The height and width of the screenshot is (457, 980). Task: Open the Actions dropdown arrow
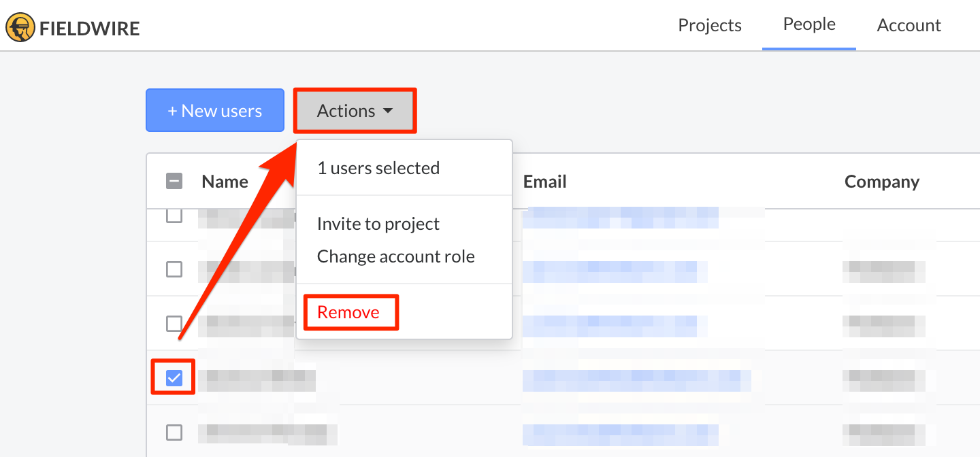[x=389, y=110]
